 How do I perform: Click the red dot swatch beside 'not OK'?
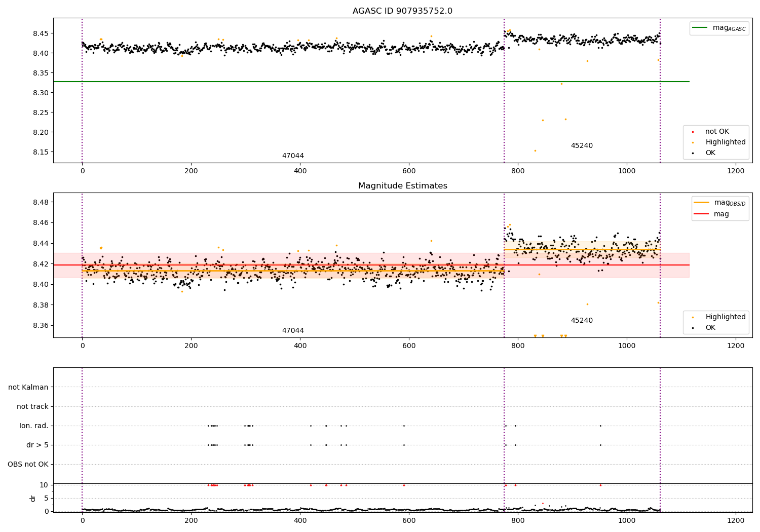click(x=693, y=132)
